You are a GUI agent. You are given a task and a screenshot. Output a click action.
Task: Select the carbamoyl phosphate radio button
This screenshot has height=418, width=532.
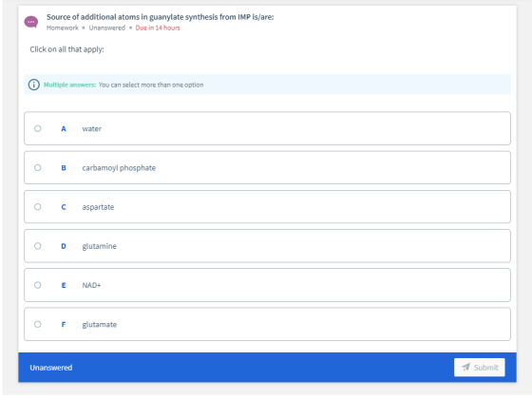(x=38, y=167)
